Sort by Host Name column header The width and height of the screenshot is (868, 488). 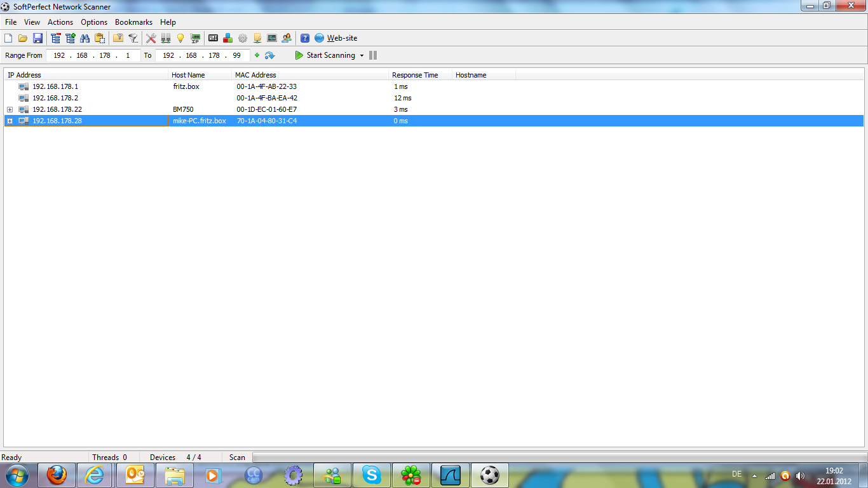tap(200, 75)
